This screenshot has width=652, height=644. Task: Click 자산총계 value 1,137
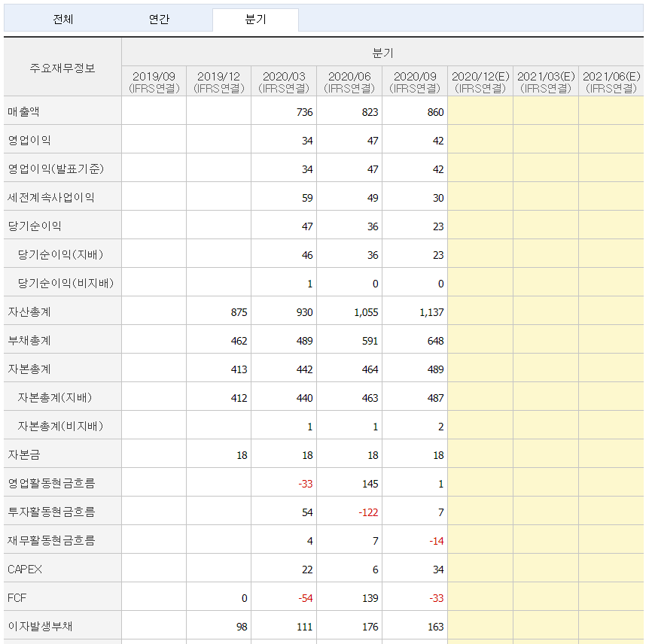431,312
